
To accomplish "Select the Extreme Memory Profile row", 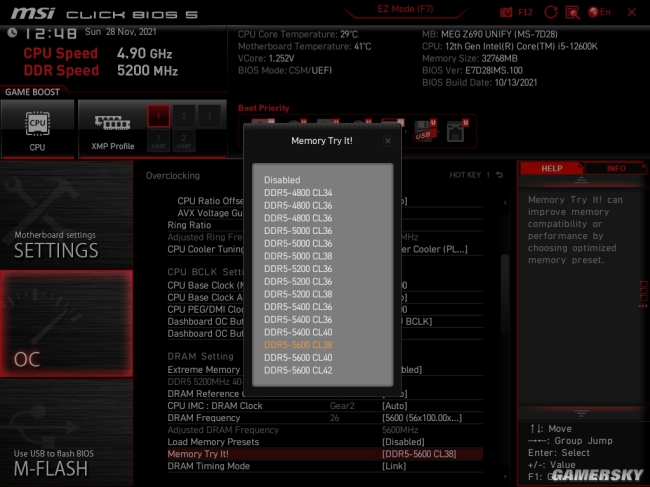I will [x=205, y=370].
